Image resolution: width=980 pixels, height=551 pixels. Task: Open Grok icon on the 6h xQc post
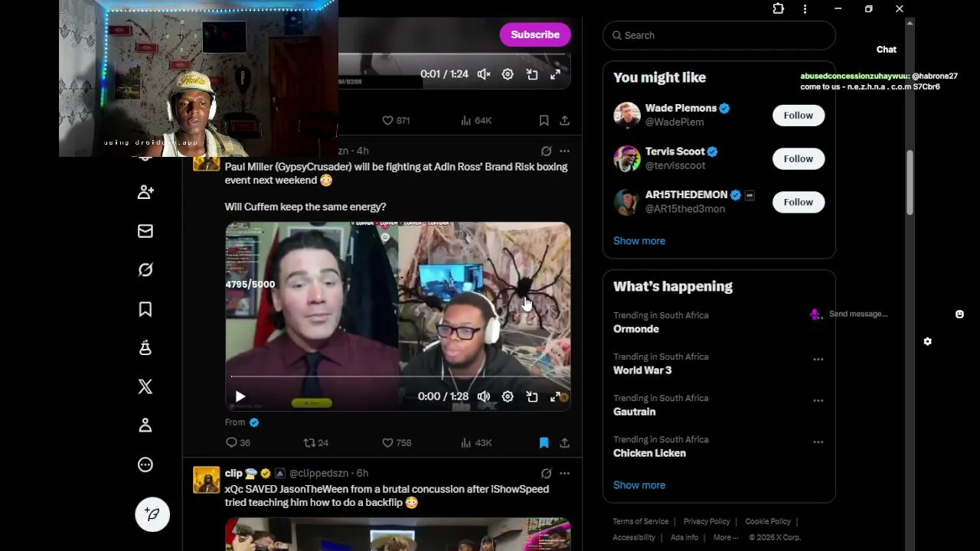546,473
